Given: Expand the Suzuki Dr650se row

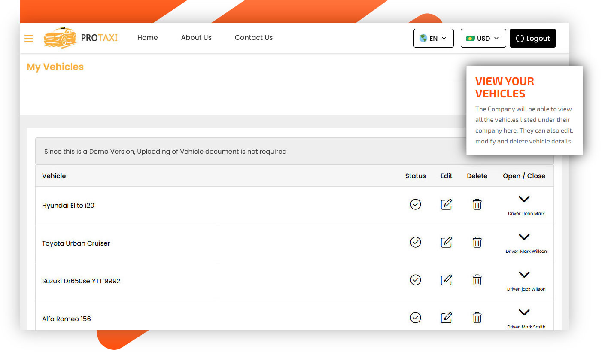Looking at the screenshot, I should pos(524,275).
